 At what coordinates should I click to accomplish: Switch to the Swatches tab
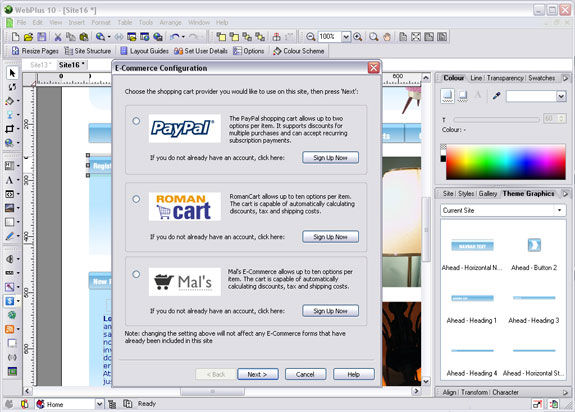(x=542, y=78)
